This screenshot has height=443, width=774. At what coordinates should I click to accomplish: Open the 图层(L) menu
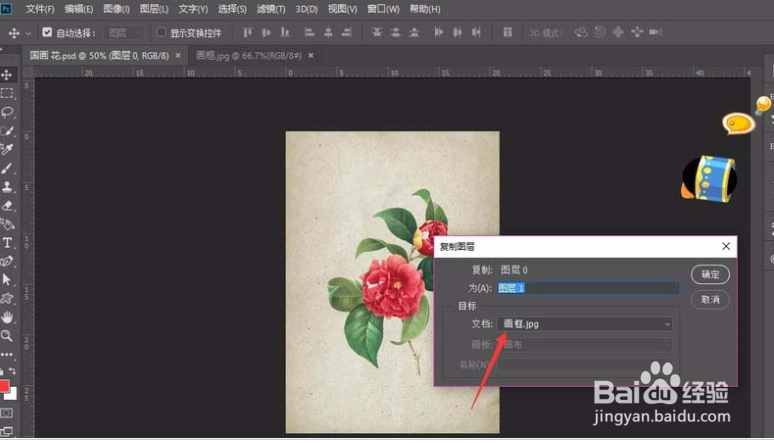tap(154, 9)
